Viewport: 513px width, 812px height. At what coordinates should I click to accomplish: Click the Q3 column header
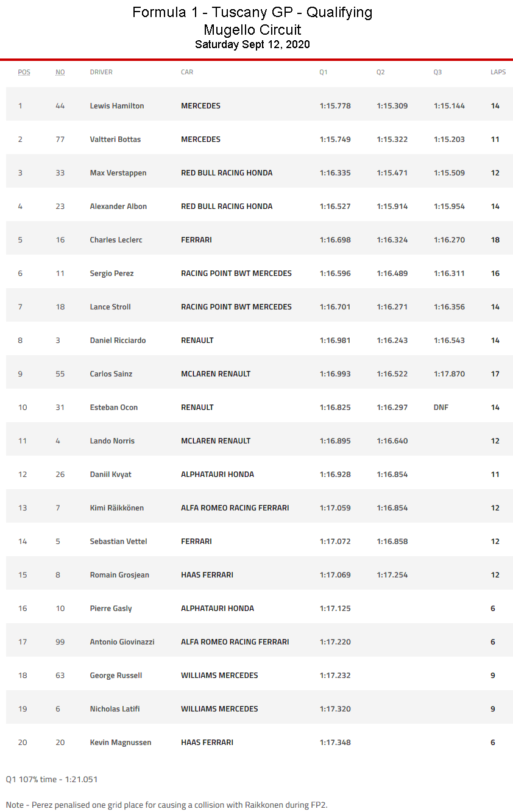(x=437, y=72)
